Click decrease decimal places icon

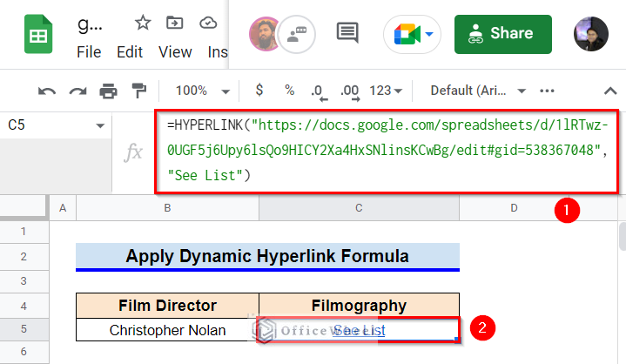tap(319, 91)
